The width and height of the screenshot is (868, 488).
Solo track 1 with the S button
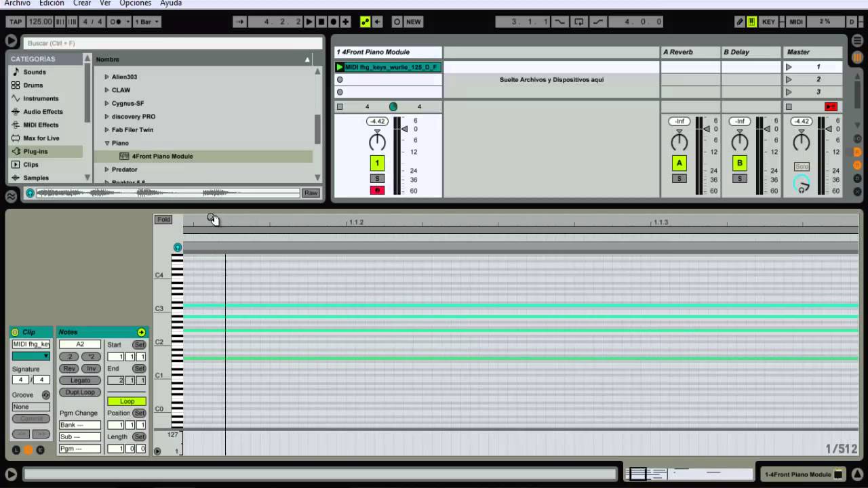[377, 178]
